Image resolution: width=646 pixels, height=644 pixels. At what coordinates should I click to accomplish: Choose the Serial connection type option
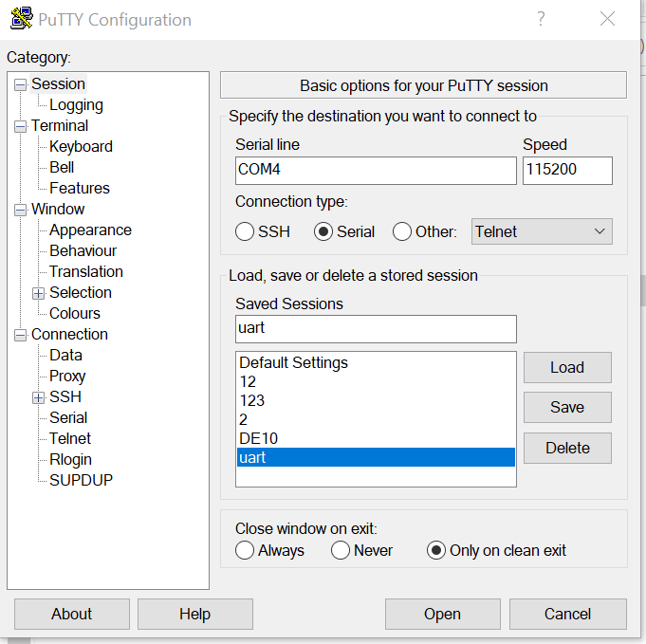[x=324, y=231]
